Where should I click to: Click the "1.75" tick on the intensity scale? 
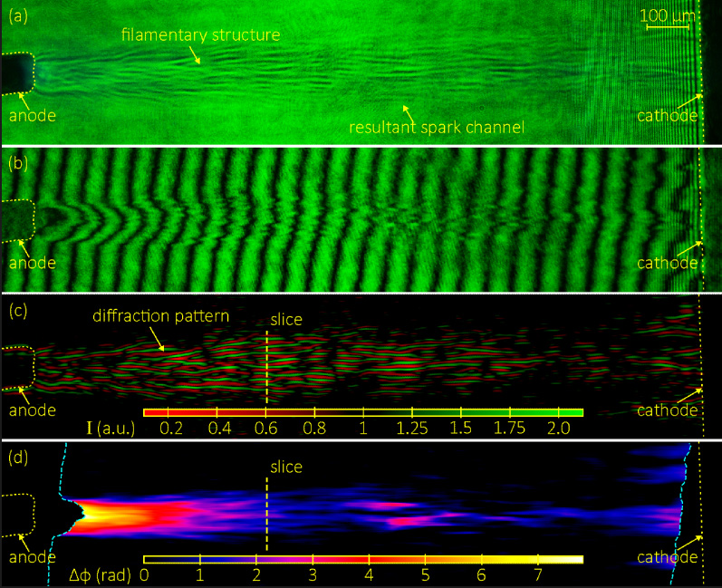pos(509,429)
